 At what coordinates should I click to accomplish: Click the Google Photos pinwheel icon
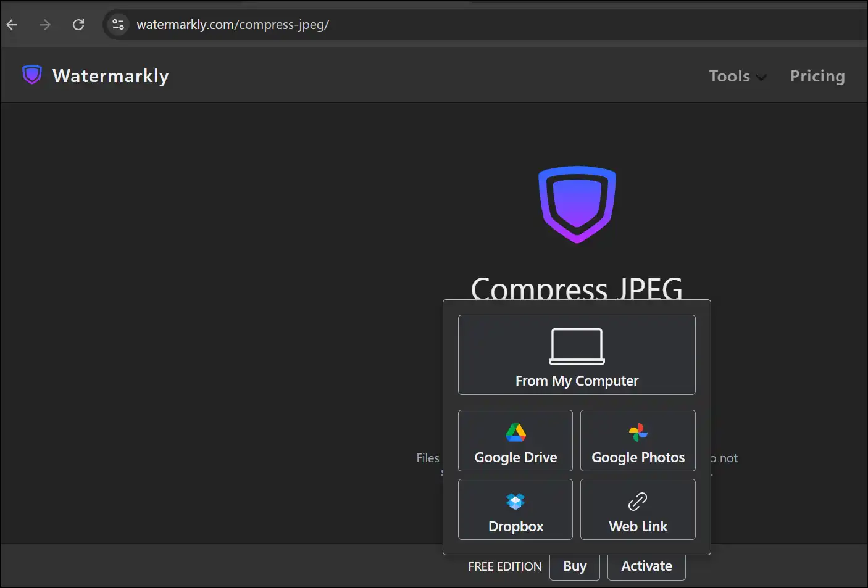[638, 433]
